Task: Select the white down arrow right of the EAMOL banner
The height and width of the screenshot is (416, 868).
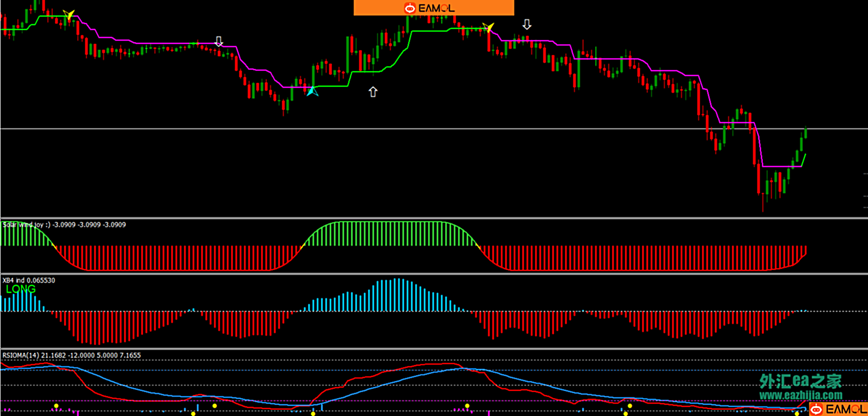Action: click(527, 25)
